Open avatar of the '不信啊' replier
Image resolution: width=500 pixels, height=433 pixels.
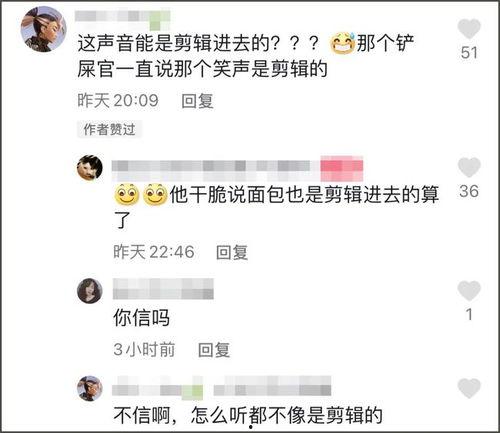(x=90, y=388)
